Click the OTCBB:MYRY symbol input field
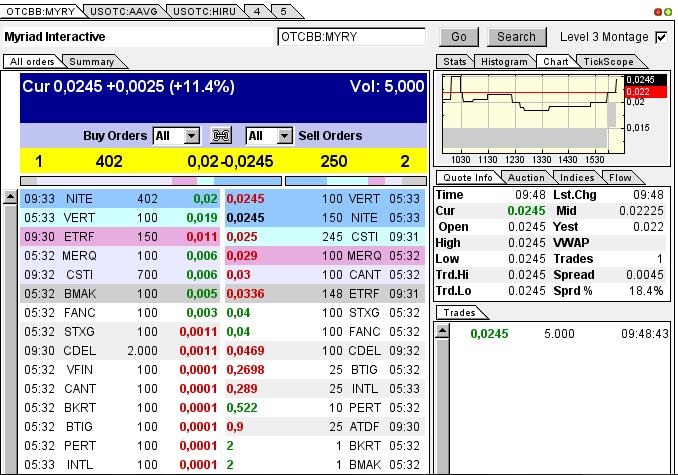 point(351,37)
